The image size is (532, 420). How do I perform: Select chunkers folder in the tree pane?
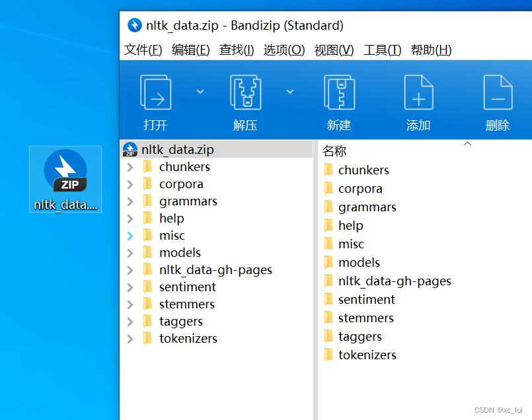coord(176,167)
